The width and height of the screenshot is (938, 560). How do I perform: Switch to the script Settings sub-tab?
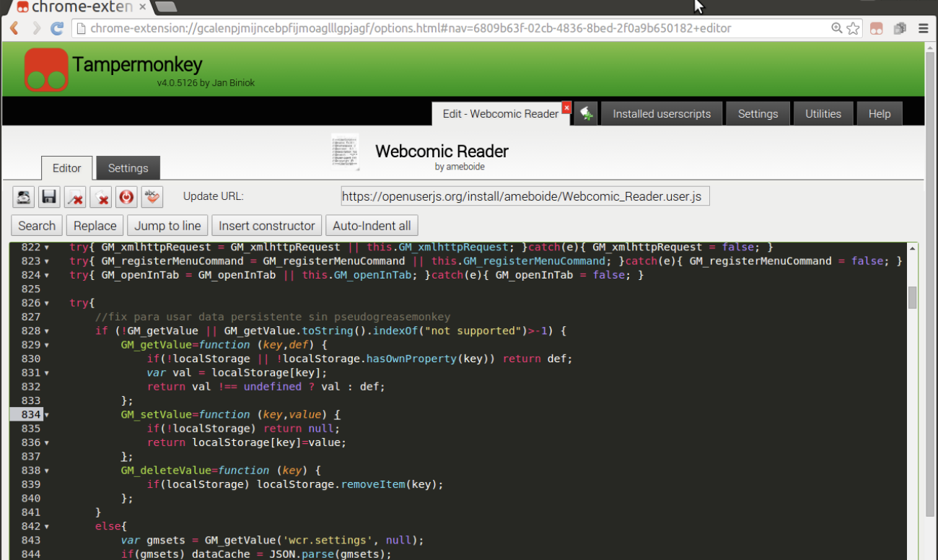click(128, 167)
